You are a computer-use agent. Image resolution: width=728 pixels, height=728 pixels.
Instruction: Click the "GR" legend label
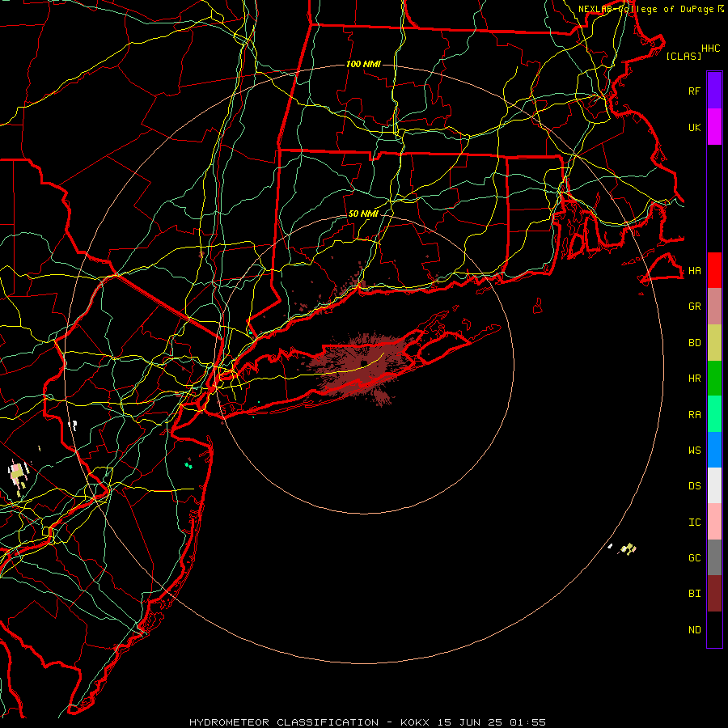[695, 307]
